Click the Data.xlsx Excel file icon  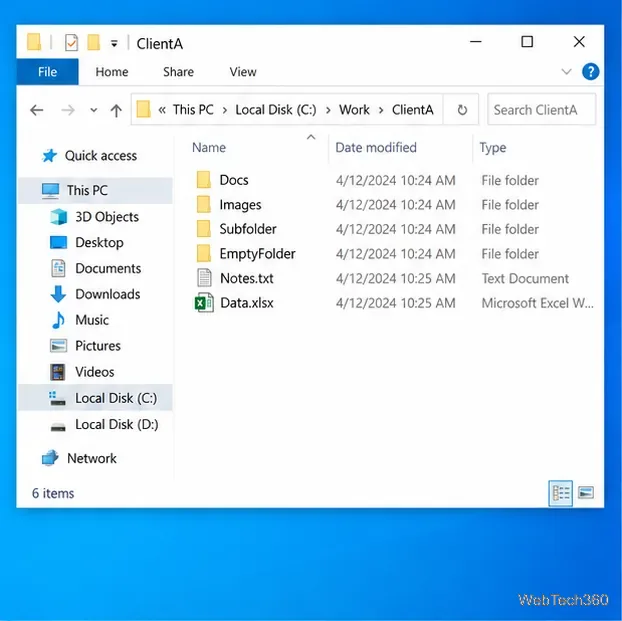(x=204, y=303)
